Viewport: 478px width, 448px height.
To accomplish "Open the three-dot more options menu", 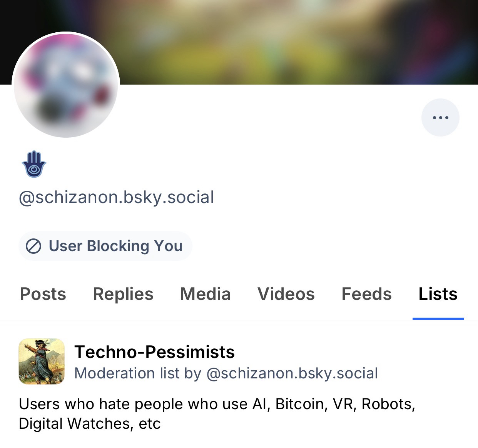I will click(440, 118).
